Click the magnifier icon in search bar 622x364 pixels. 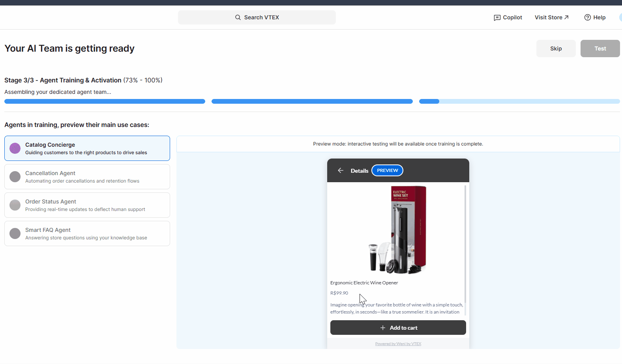[238, 17]
